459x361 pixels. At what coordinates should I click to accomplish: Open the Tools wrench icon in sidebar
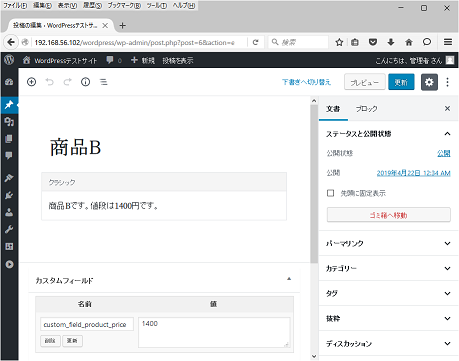9,229
